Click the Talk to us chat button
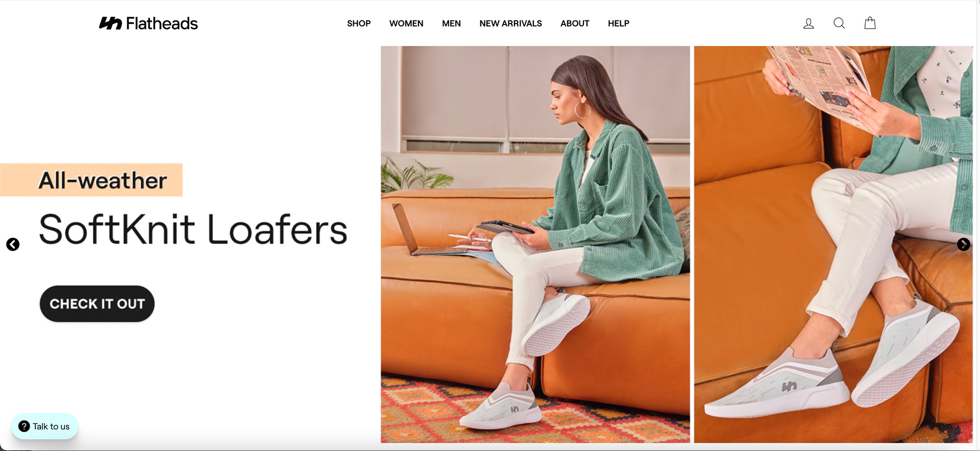Image resolution: width=980 pixels, height=451 pixels. tap(44, 426)
